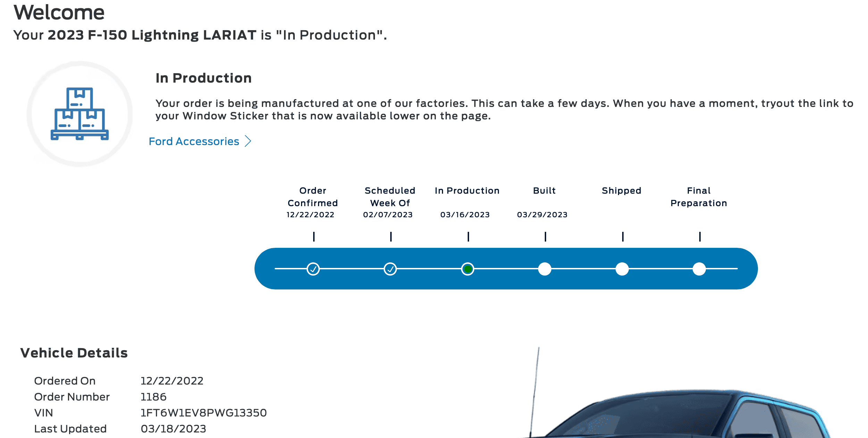868x438 pixels.
Task: Click the Final Preparation timeline label
Action: click(x=699, y=197)
